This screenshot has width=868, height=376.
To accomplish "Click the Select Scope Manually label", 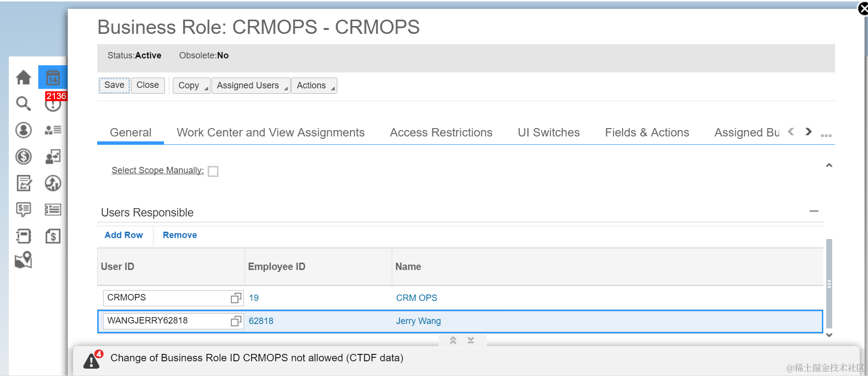I will tap(158, 170).
